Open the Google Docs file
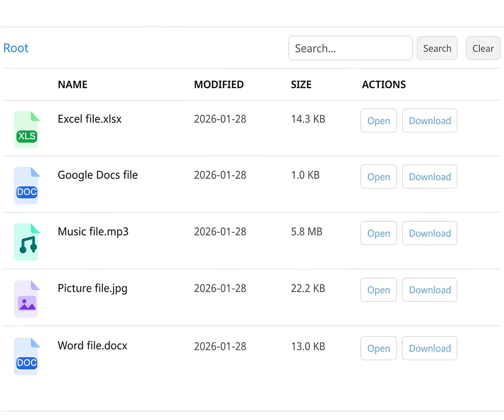Image resolution: width=504 pixels, height=420 pixels. point(378,177)
